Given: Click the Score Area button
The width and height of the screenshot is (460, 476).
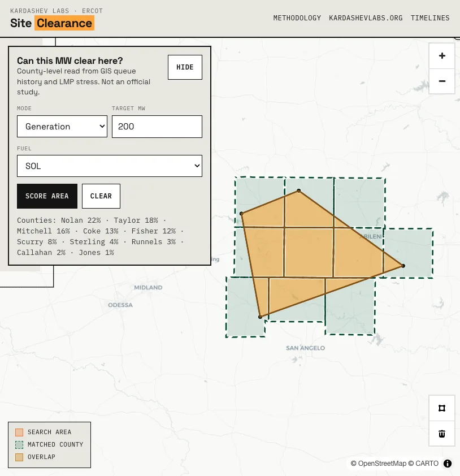Looking at the screenshot, I should tap(47, 196).
